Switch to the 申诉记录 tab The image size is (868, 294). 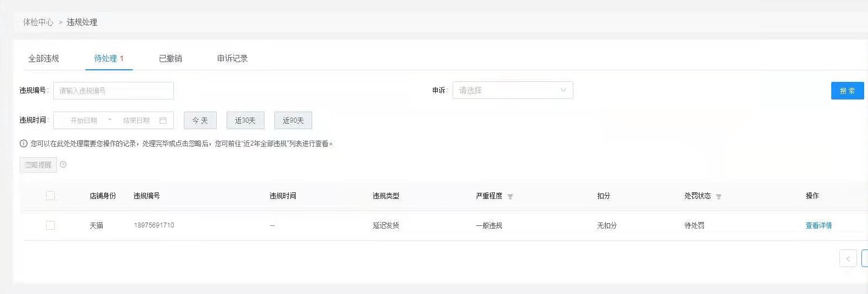(232, 58)
